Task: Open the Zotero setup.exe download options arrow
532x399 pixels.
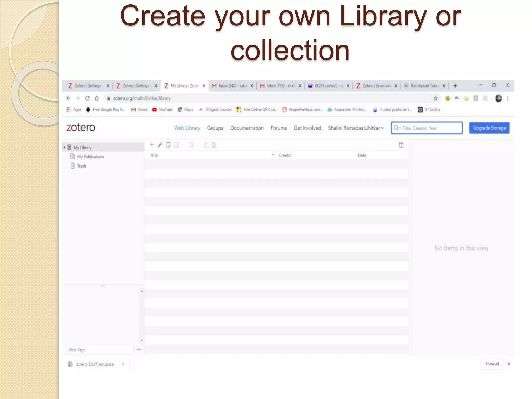Action: point(123,364)
